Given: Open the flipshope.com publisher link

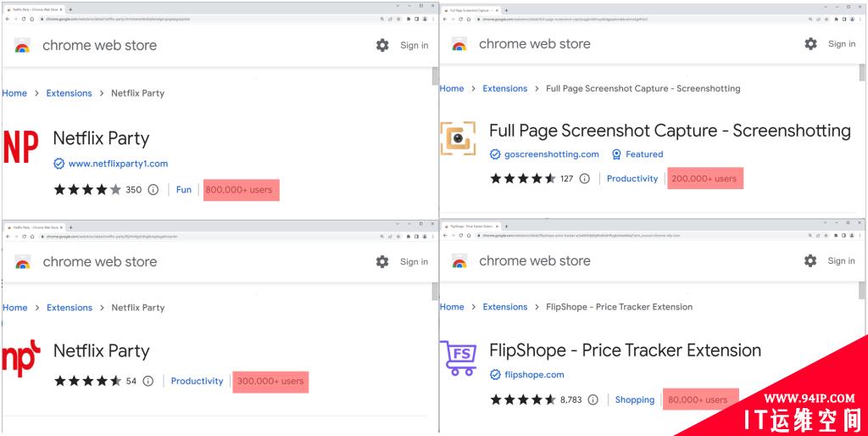Looking at the screenshot, I should click(534, 375).
